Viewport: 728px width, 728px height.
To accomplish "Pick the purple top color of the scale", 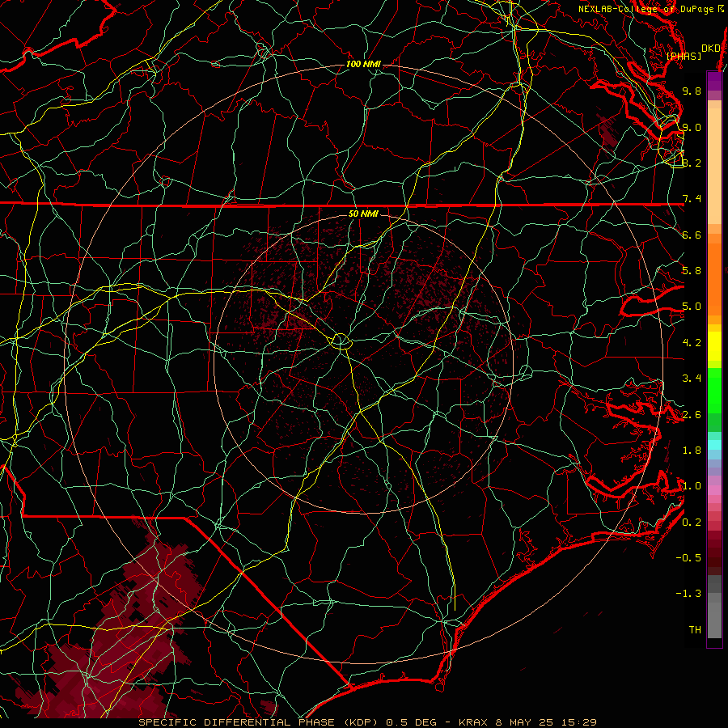I will tap(714, 81).
